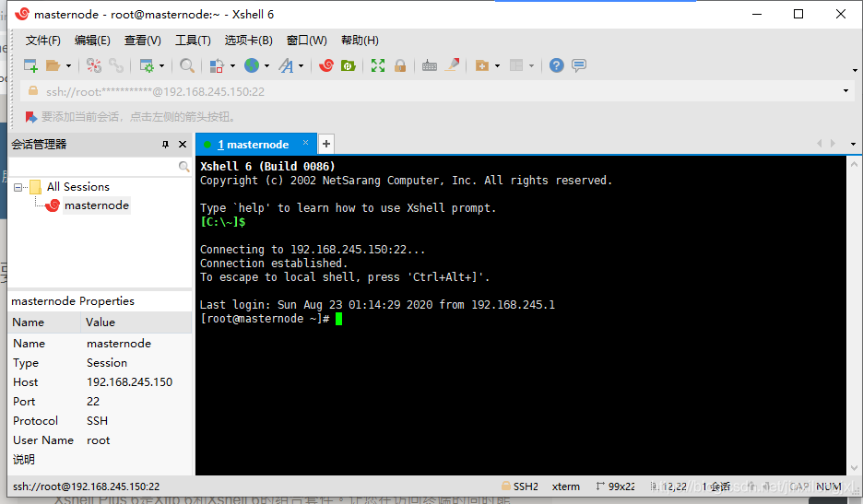Click the highlight pen icon
The image size is (863, 504).
click(x=453, y=65)
